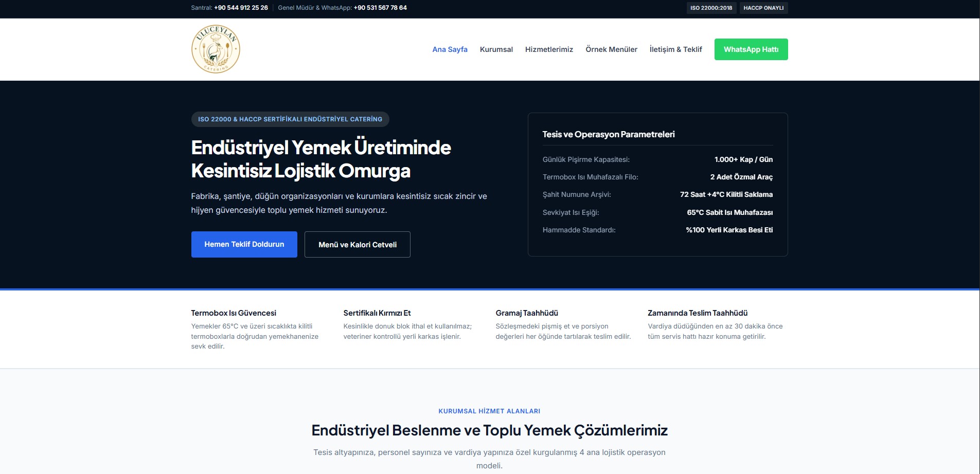The height and width of the screenshot is (474, 980).
Task: Click the ISO 22000:2018 badge
Action: 711,8
